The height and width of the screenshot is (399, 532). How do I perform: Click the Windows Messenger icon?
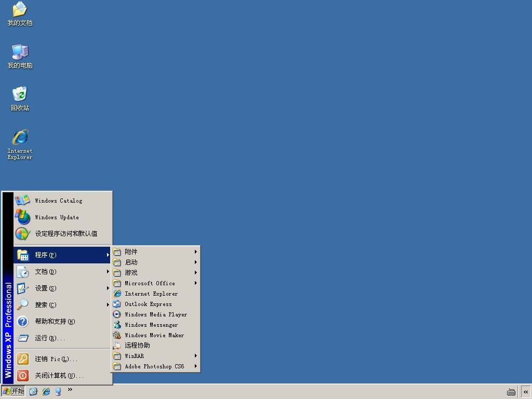click(x=117, y=325)
